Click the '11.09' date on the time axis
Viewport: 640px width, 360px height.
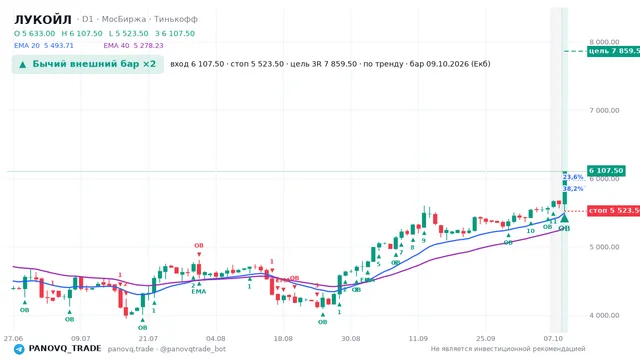tap(418, 339)
